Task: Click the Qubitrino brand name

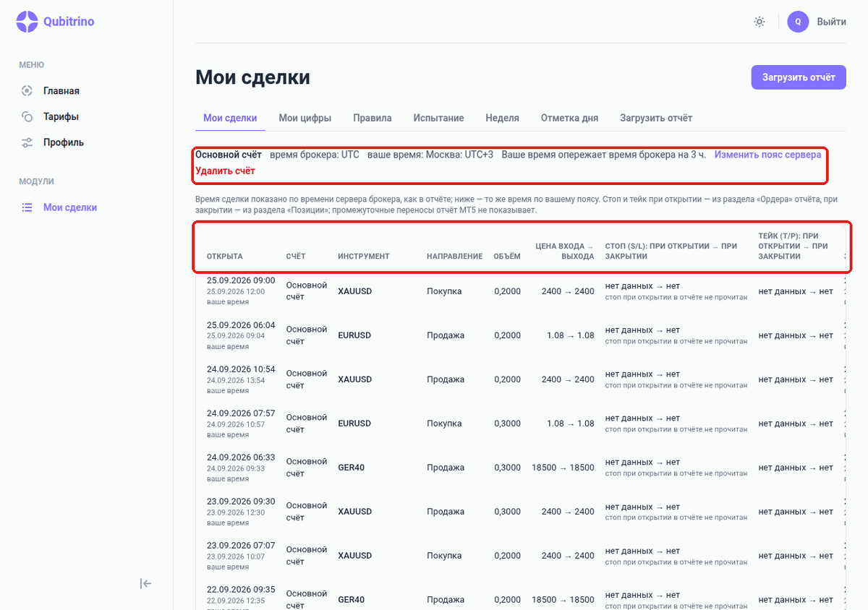Action: click(69, 22)
